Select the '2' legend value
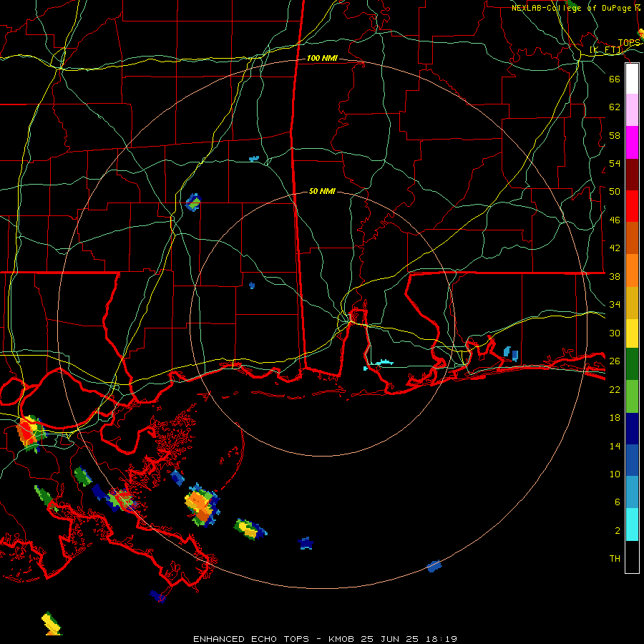The height and width of the screenshot is (644, 644). 617,530
